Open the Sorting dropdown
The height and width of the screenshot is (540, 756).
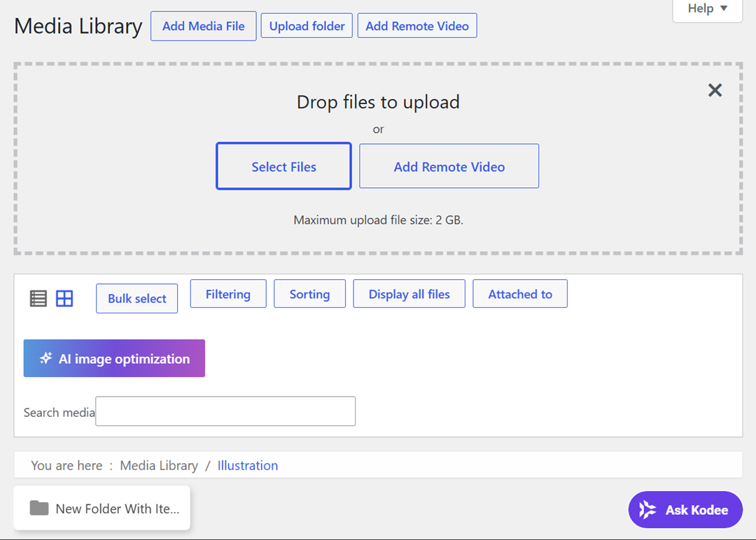pyautogui.click(x=309, y=294)
